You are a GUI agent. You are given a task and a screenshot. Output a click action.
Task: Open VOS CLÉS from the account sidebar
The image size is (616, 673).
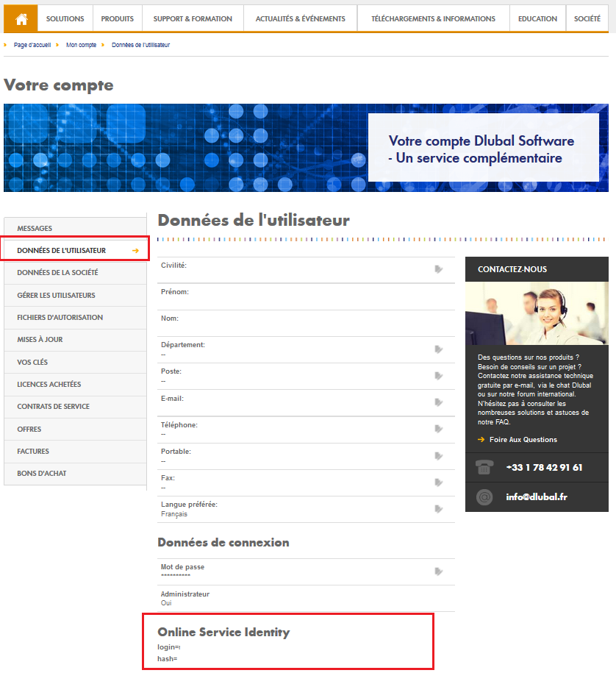35,362
